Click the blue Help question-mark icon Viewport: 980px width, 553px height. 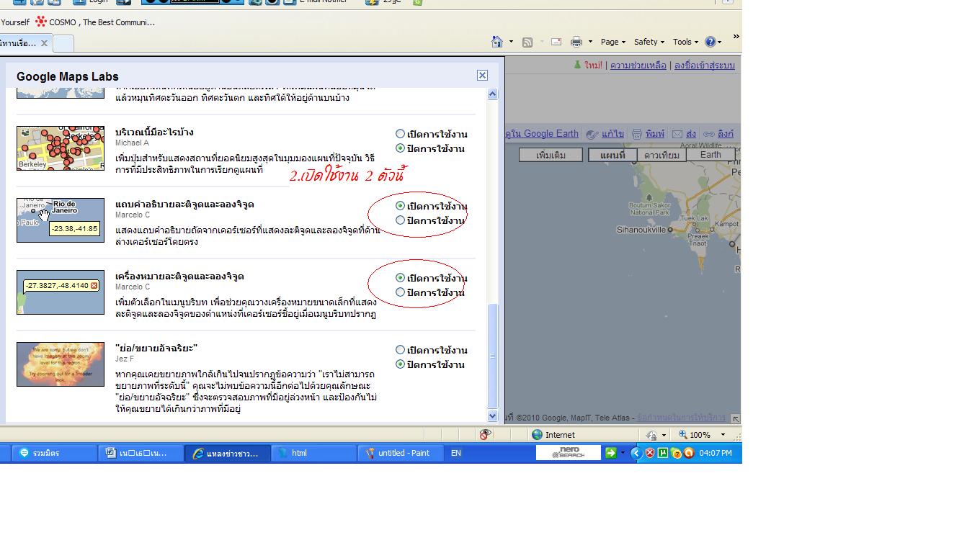coord(710,42)
